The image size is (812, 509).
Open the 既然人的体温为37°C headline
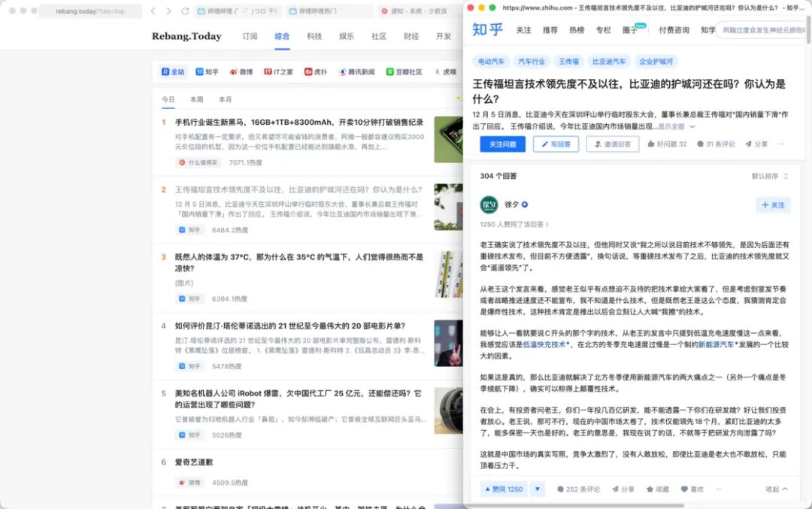click(299, 262)
